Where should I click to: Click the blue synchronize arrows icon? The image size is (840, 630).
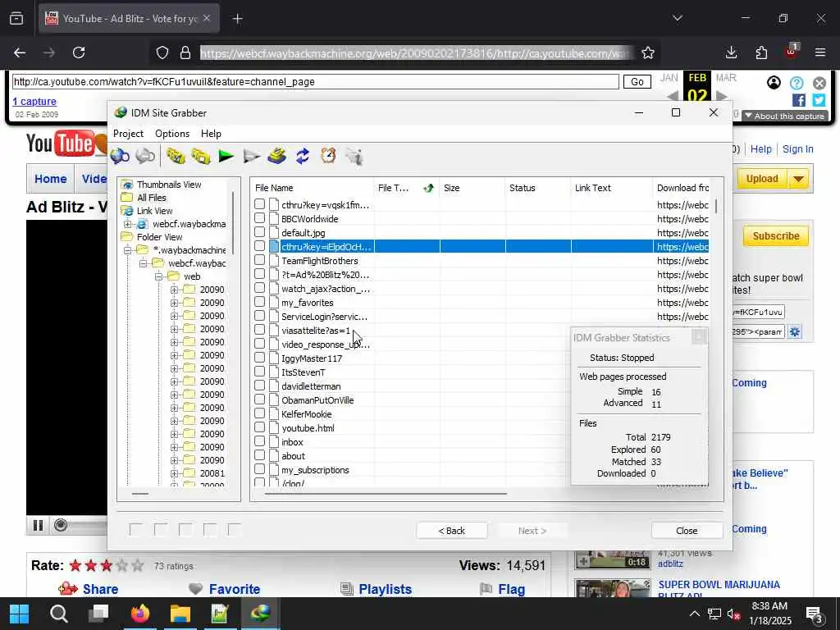(x=303, y=156)
